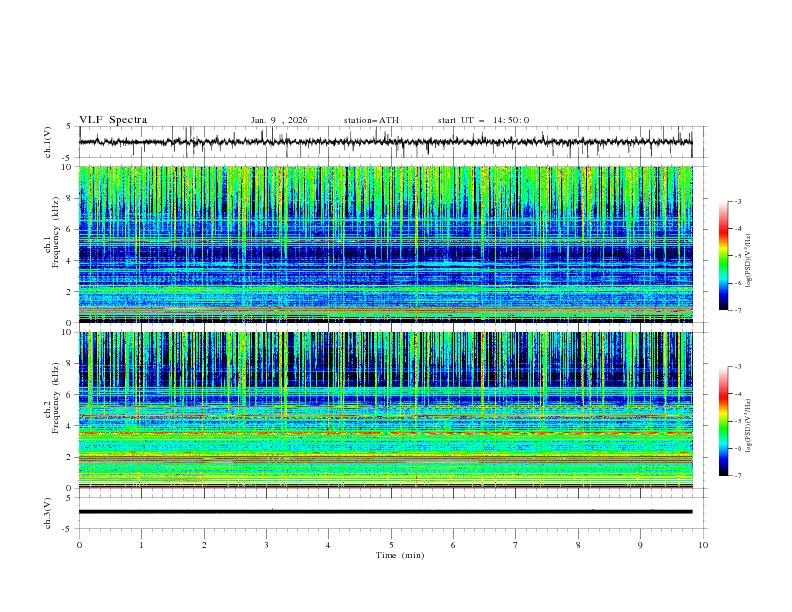Click the upper PSD color scale bar
Image resolution: width=792 pixels, height=612 pixels.
point(723,256)
